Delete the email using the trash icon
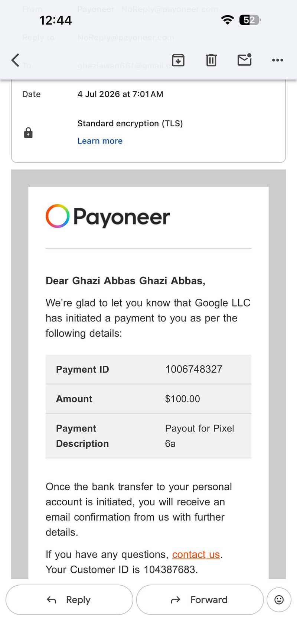 point(211,60)
